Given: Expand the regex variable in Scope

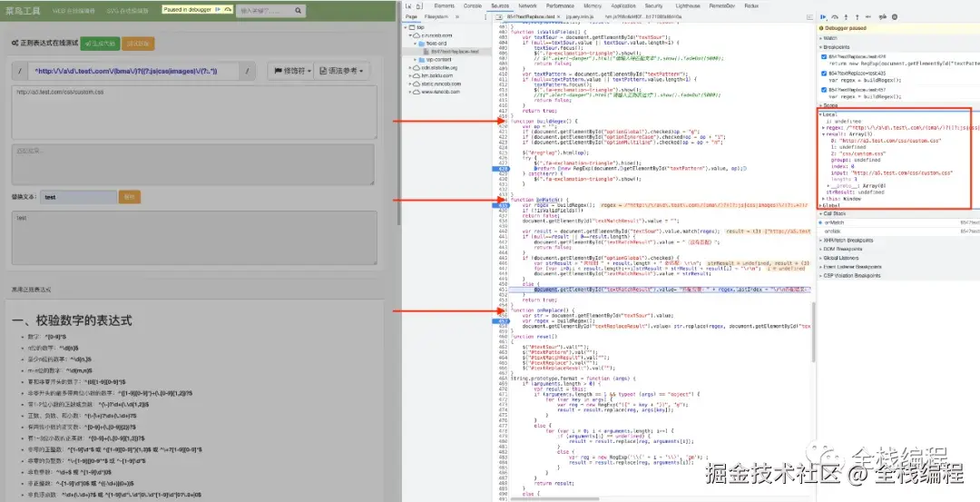Looking at the screenshot, I should pos(824,127).
